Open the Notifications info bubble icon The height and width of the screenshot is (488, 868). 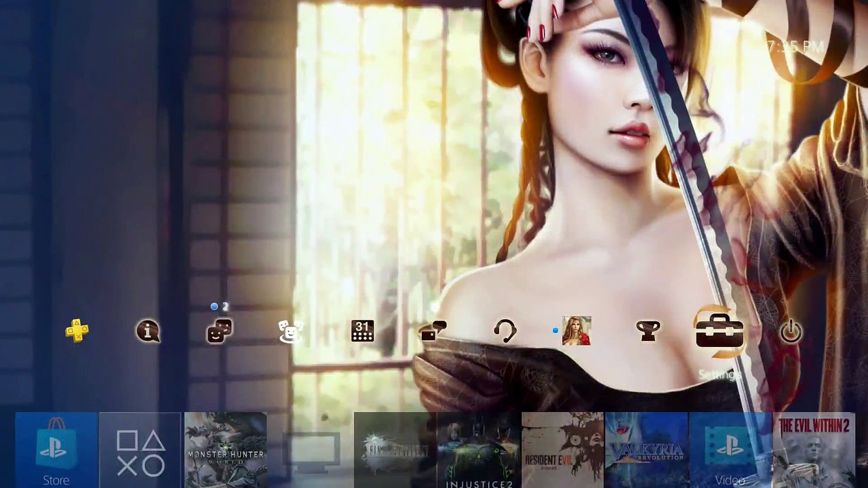[x=148, y=331]
